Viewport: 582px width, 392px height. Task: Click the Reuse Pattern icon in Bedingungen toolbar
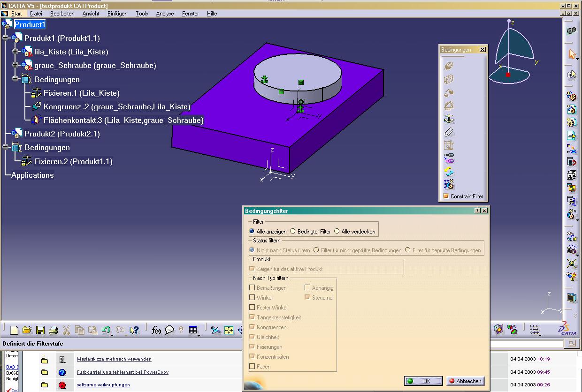point(449,184)
